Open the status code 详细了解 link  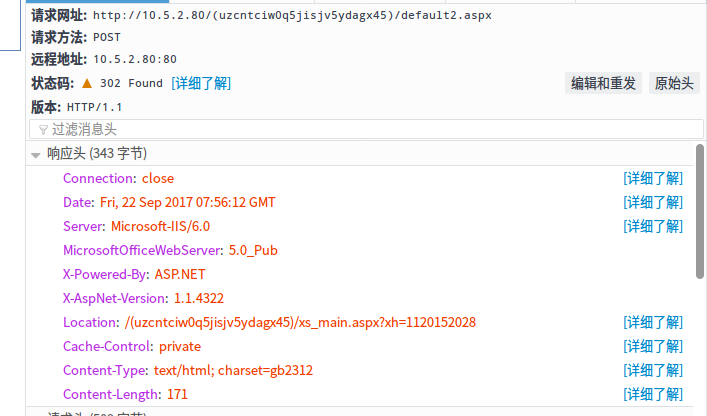pyautogui.click(x=201, y=83)
